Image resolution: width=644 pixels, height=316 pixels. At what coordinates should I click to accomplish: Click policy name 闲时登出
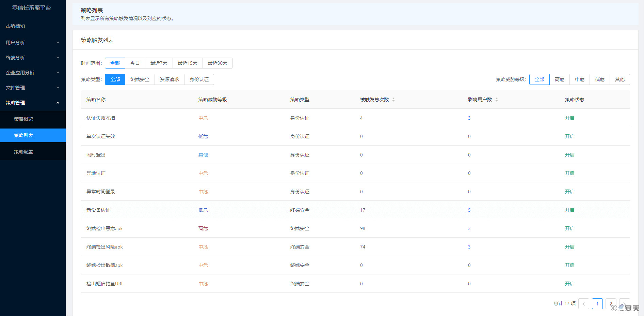[96, 155]
